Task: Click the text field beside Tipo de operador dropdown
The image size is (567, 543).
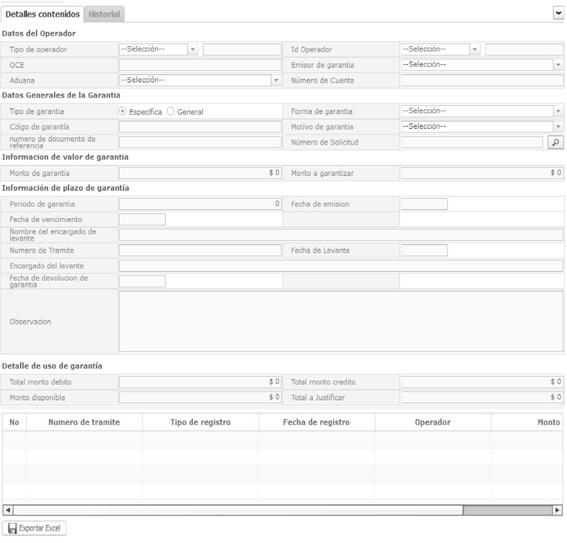Action: 242,50
